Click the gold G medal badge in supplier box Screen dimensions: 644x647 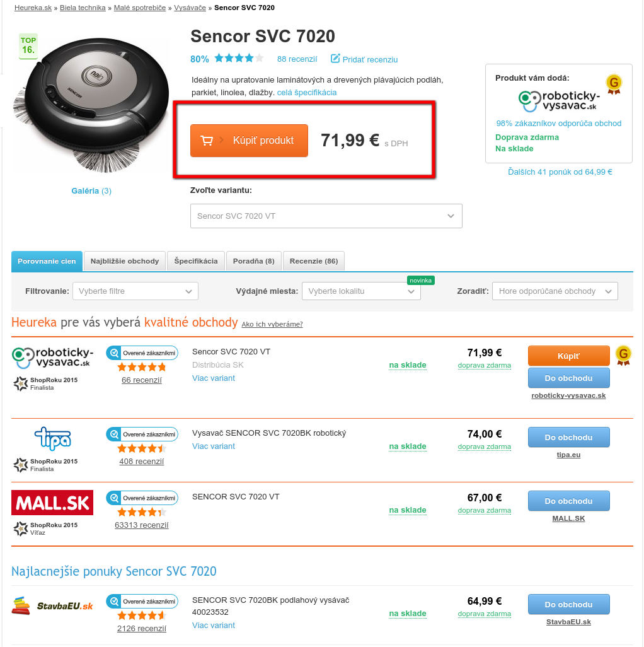tap(614, 84)
